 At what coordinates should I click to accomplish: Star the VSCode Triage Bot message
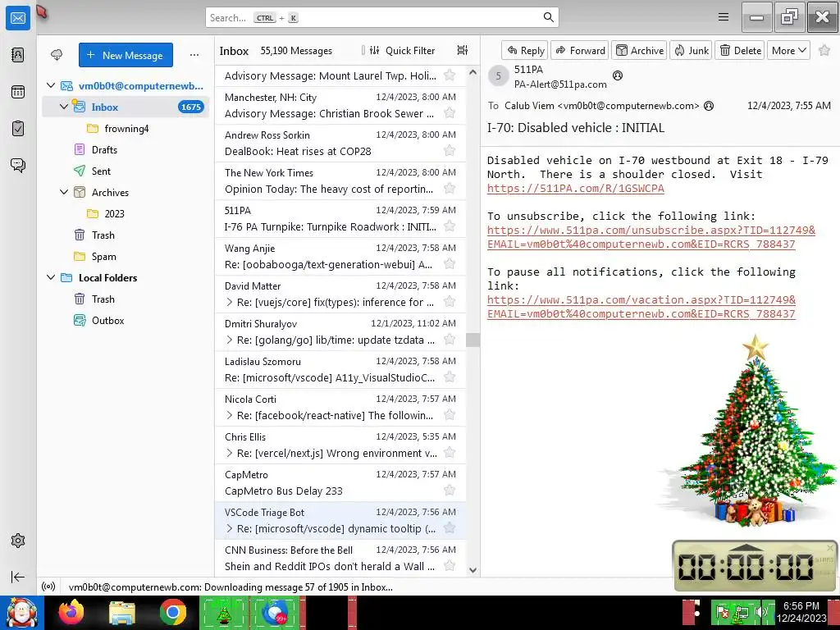[x=450, y=528]
